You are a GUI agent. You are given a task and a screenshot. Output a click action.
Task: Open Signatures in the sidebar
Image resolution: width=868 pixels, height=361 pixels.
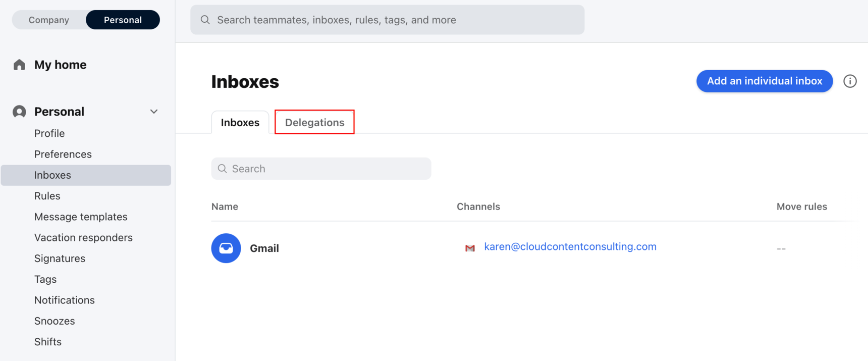[60, 259]
